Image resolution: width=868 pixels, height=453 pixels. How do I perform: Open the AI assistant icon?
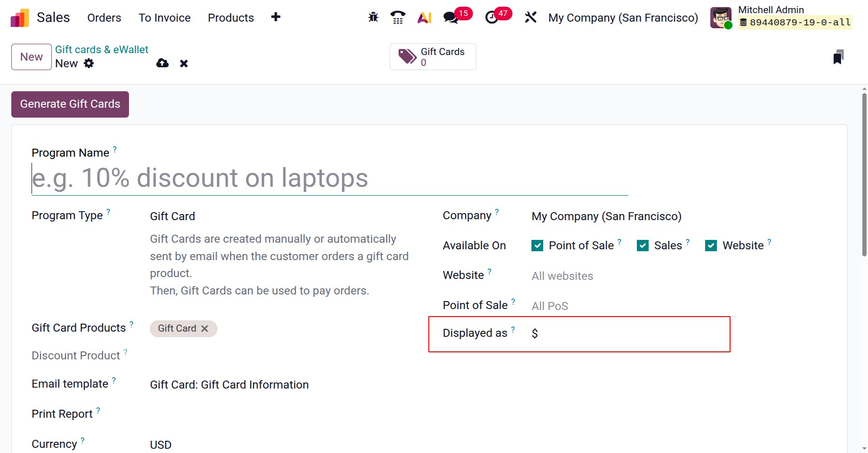(424, 17)
